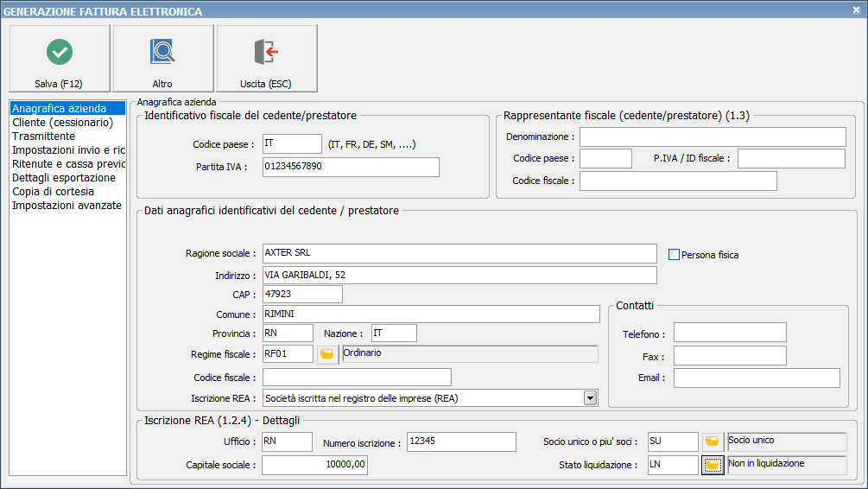Click the Email field
Image resolution: width=868 pixels, height=489 pixels.
tap(757, 378)
